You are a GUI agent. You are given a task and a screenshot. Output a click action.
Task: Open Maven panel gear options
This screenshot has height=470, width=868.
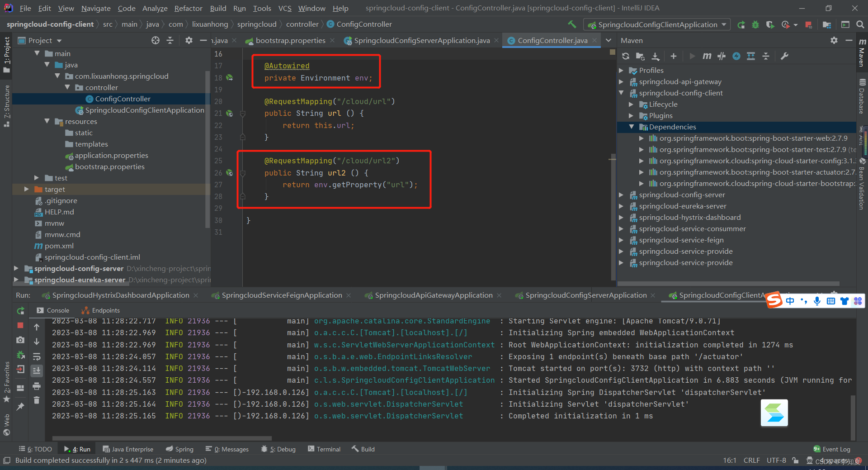[834, 40]
